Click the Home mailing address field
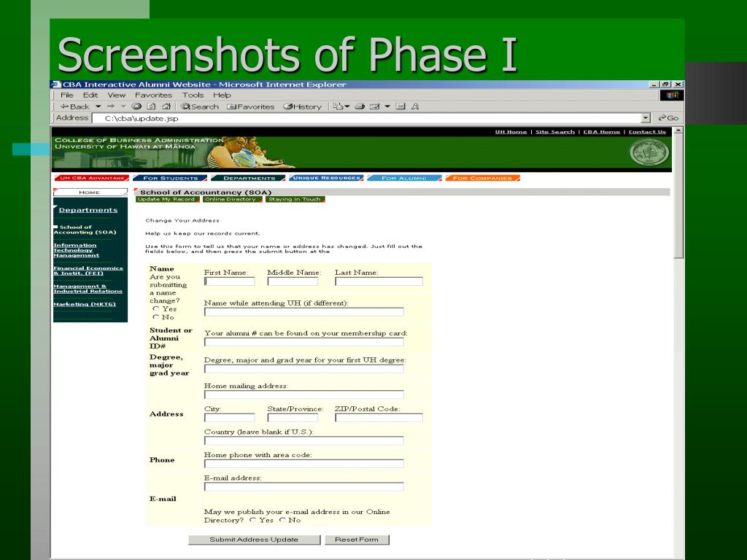The height and width of the screenshot is (560, 747). 304,394
